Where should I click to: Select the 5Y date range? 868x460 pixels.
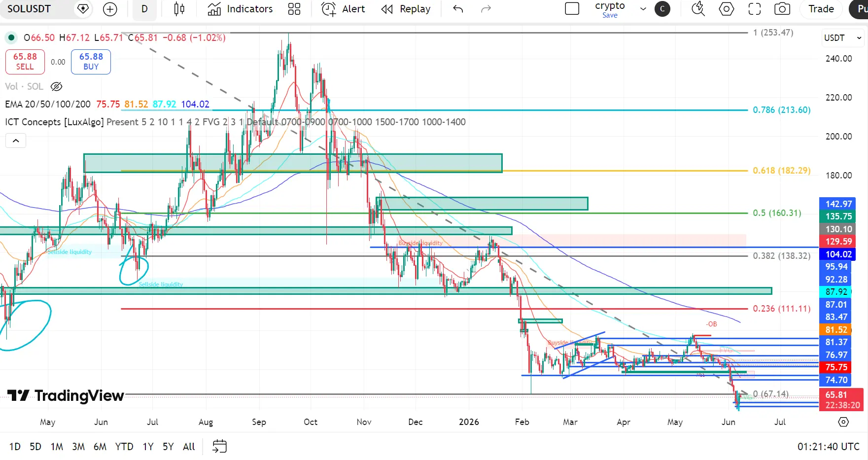tap(168, 447)
